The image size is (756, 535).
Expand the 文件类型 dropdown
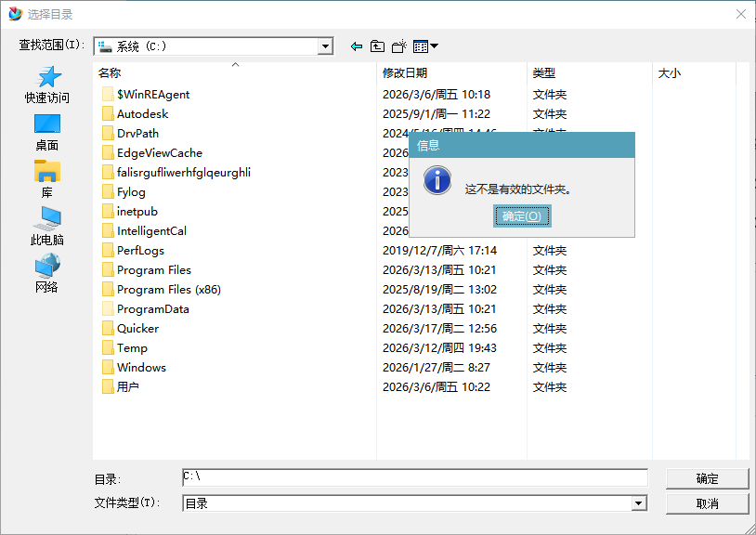pyautogui.click(x=639, y=503)
